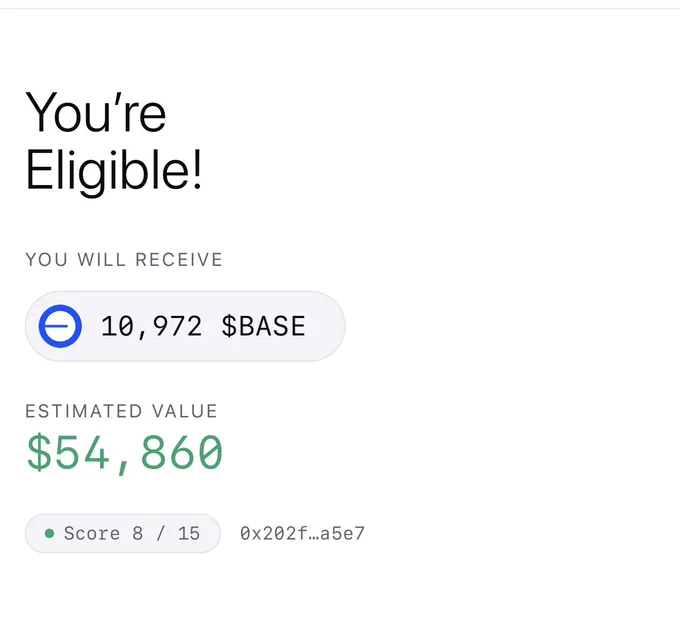Click the "Eligible!" heading line
This screenshot has width=680, height=639.
pos(114,171)
